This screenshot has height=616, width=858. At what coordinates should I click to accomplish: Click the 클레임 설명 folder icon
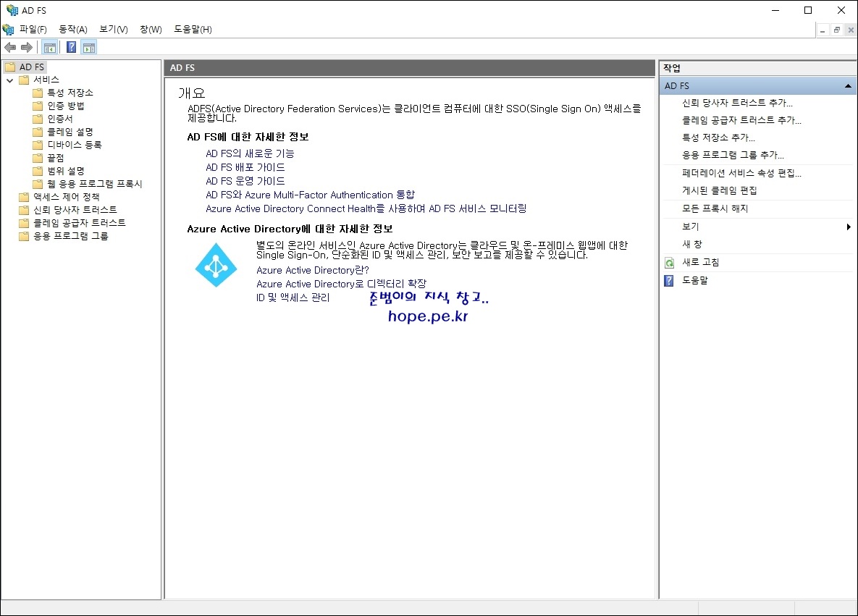(x=37, y=132)
